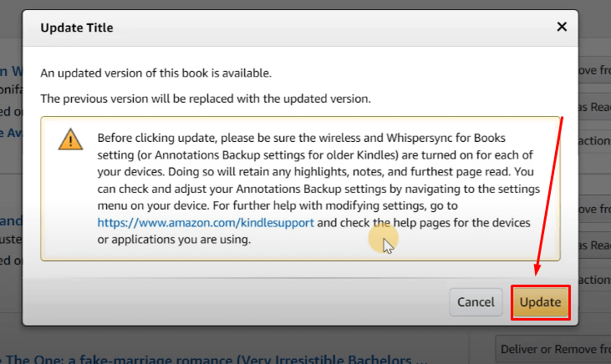Click the second partially hidden 'ove fro' button
The image size is (611, 364).
pos(594,209)
